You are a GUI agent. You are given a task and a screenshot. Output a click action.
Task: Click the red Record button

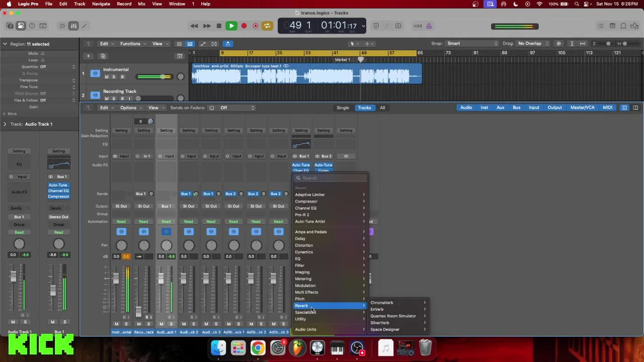[244, 26]
